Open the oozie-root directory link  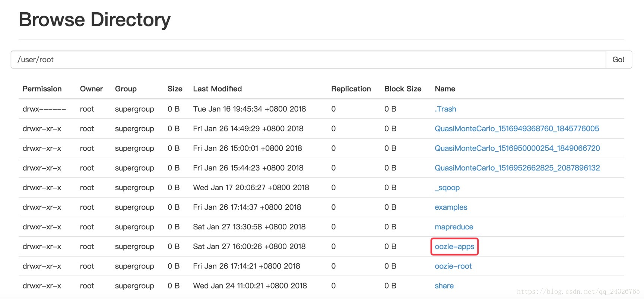(453, 266)
